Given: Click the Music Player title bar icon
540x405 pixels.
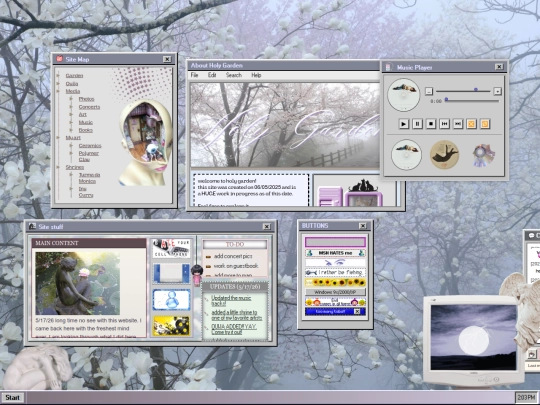Looking at the screenshot, I should [x=388, y=67].
